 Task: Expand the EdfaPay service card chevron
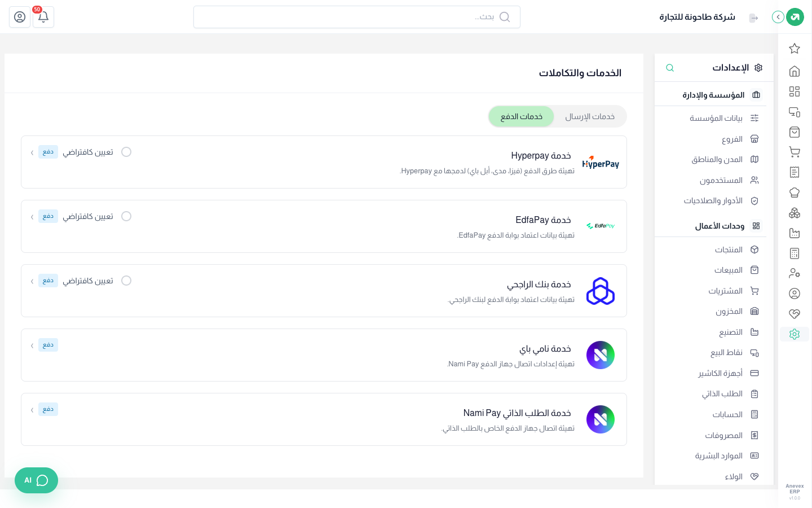pos(32,217)
